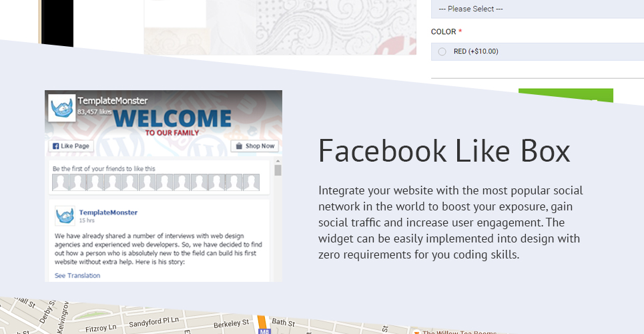Click the Like Box scrollbar thumb
The height and width of the screenshot is (334, 644).
click(x=278, y=170)
